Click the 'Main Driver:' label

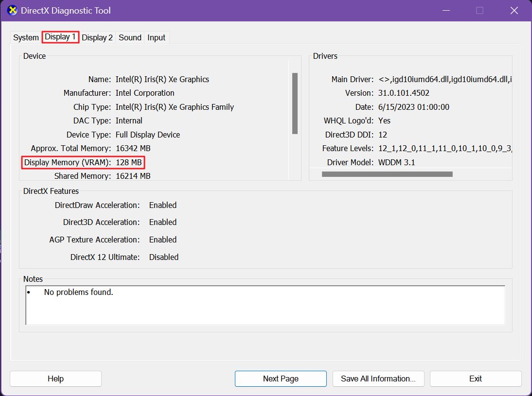tap(352, 79)
